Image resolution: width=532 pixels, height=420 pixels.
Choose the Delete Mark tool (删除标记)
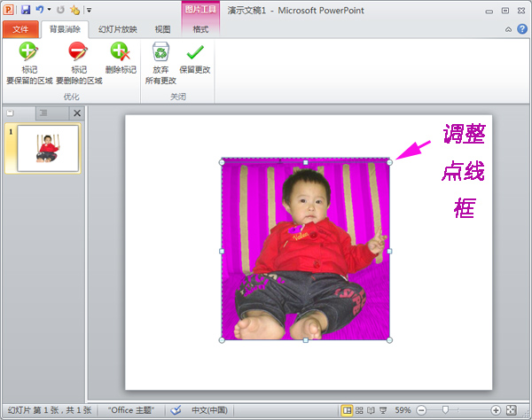click(x=121, y=58)
